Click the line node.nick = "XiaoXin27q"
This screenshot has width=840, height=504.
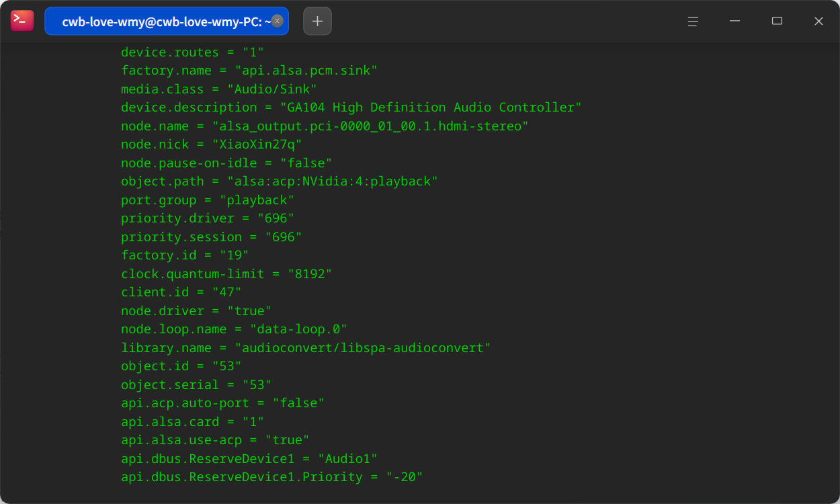212,144
